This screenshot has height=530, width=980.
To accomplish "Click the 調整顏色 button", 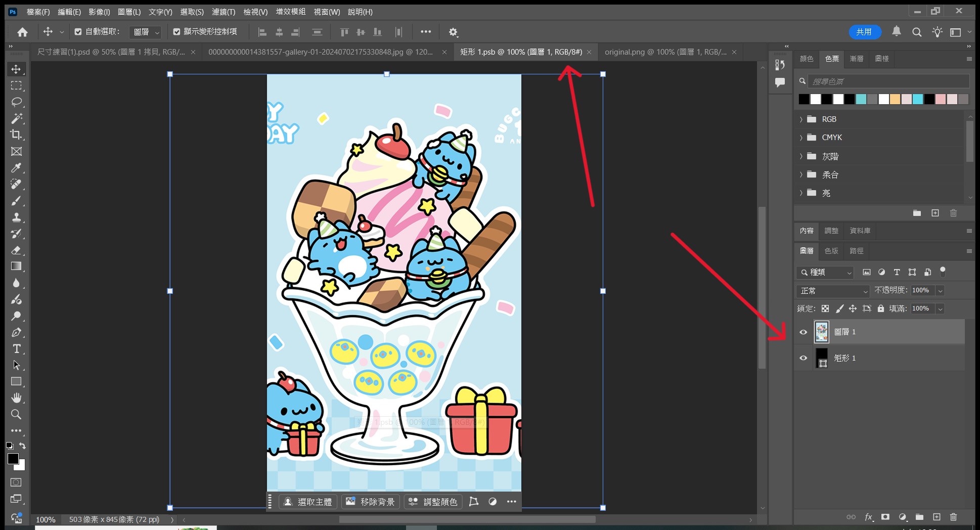I will (x=433, y=502).
